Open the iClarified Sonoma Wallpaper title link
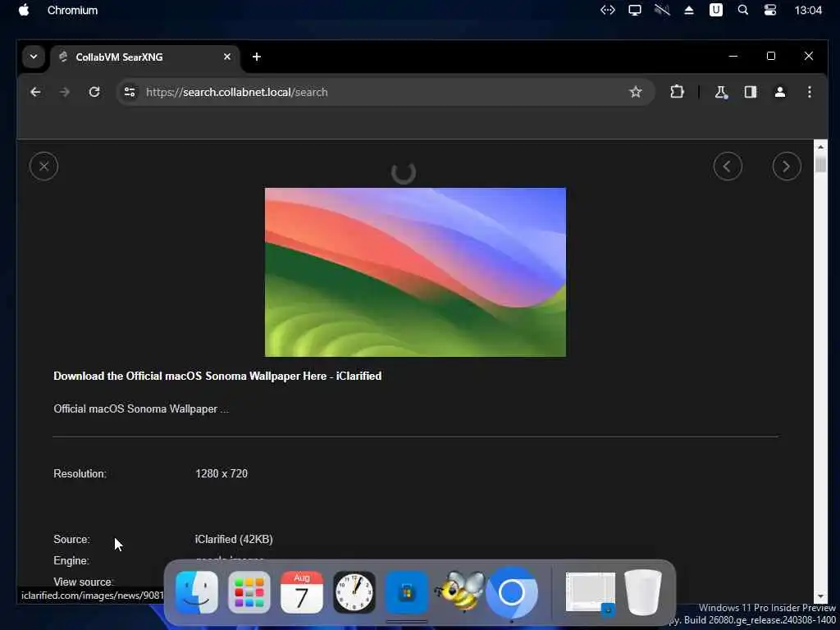Image resolution: width=840 pixels, height=630 pixels. coord(217,376)
